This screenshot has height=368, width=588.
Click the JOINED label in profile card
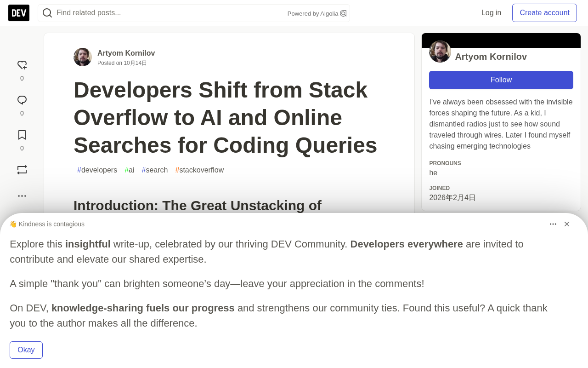pyautogui.click(x=440, y=188)
